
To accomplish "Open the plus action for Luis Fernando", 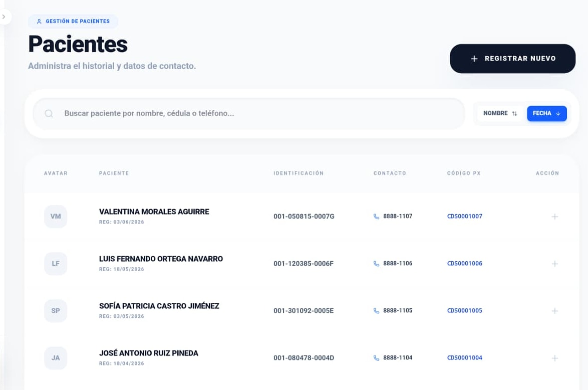I will coord(554,264).
